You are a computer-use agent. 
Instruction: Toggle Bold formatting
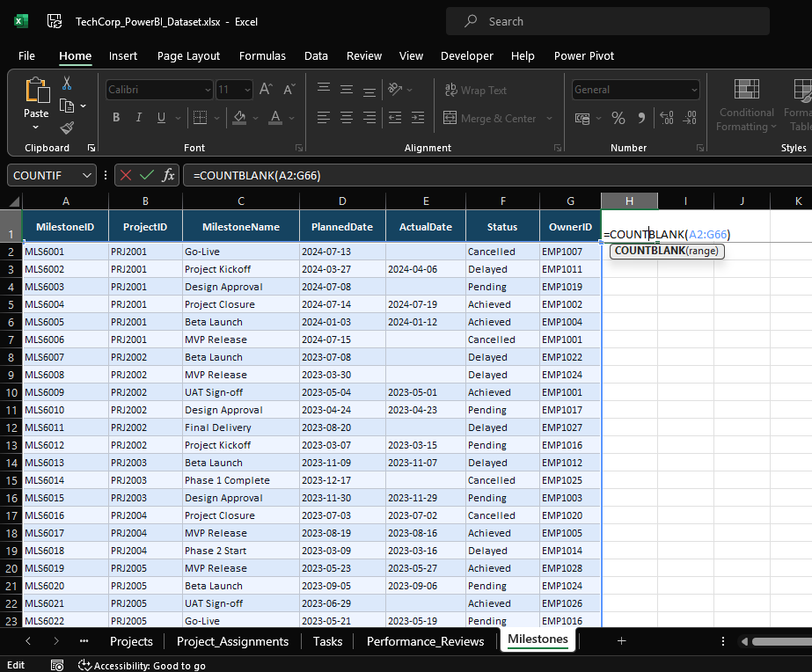(116, 118)
